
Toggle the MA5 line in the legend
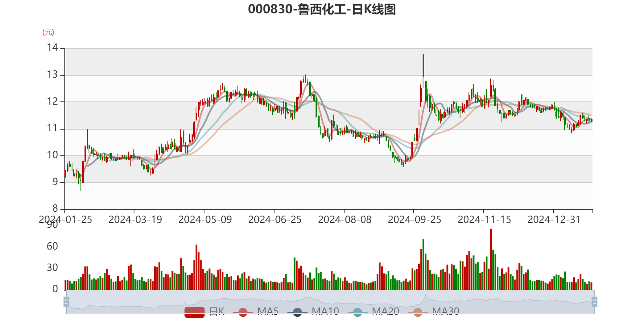point(256,312)
